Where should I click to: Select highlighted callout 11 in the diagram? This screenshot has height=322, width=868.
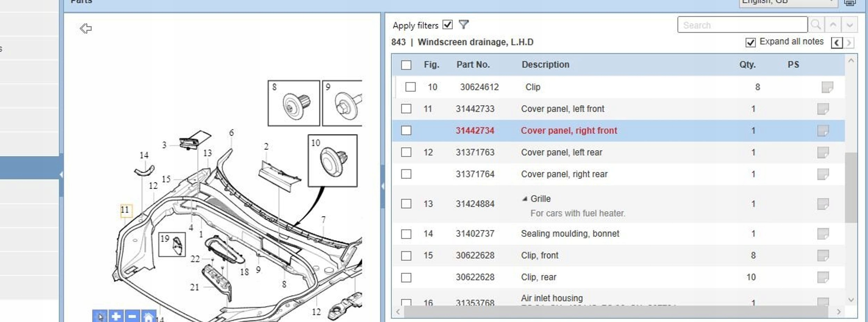pyautogui.click(x=126, y=210)
